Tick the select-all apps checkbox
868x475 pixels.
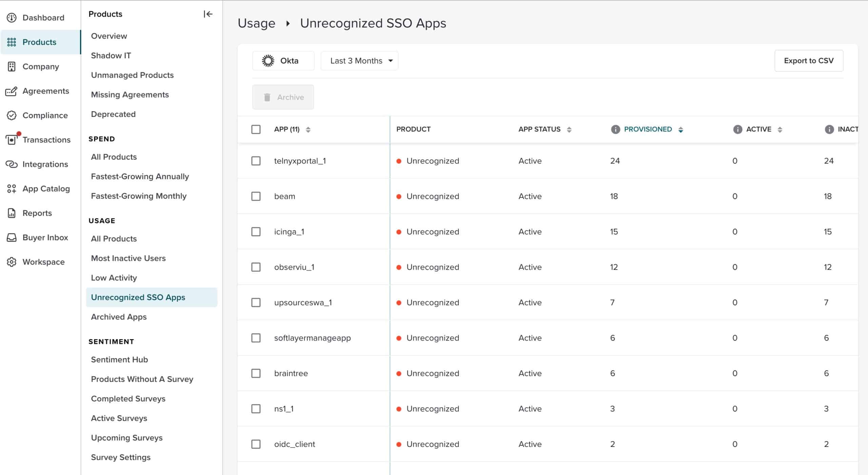[x=256, y=129]
